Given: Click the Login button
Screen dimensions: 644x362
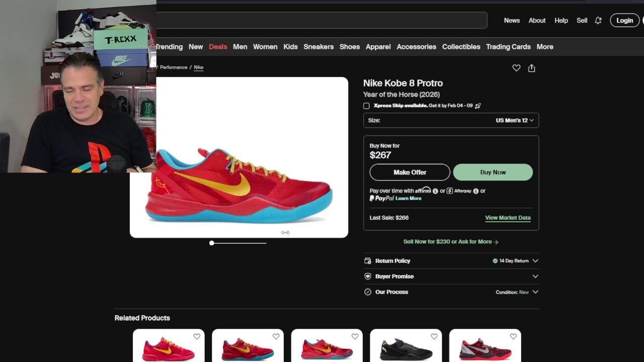Looking at the screenshot, I should tap(624, 21).
